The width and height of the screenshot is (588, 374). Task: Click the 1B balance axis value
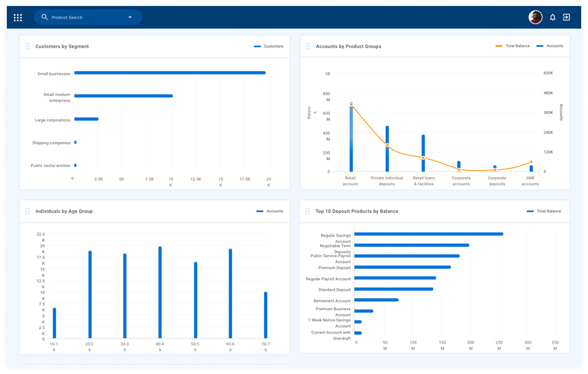click(x=328, y=74)
